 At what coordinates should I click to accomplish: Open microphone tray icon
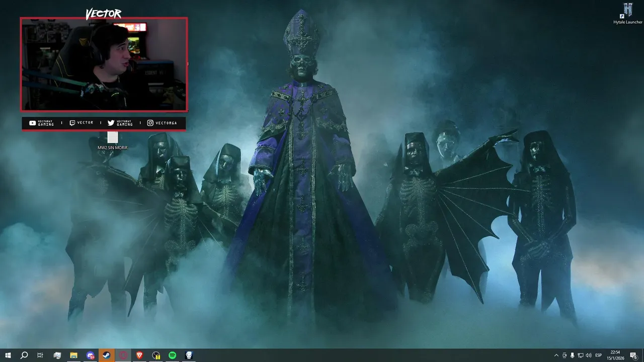coord(573,355)
